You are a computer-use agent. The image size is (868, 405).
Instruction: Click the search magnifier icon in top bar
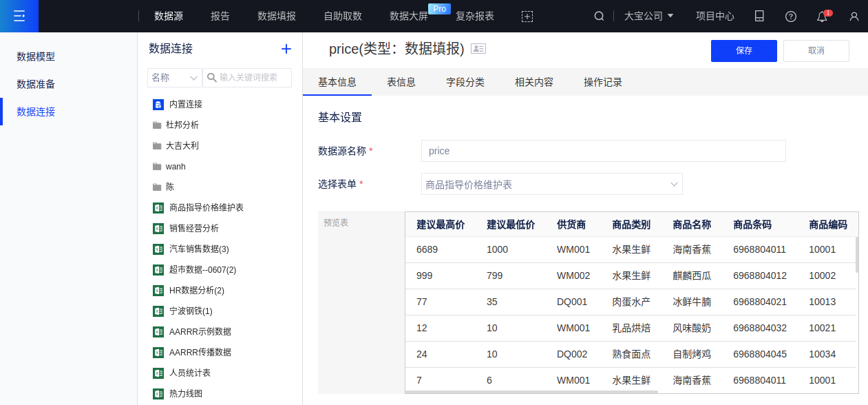coord(599,16)
